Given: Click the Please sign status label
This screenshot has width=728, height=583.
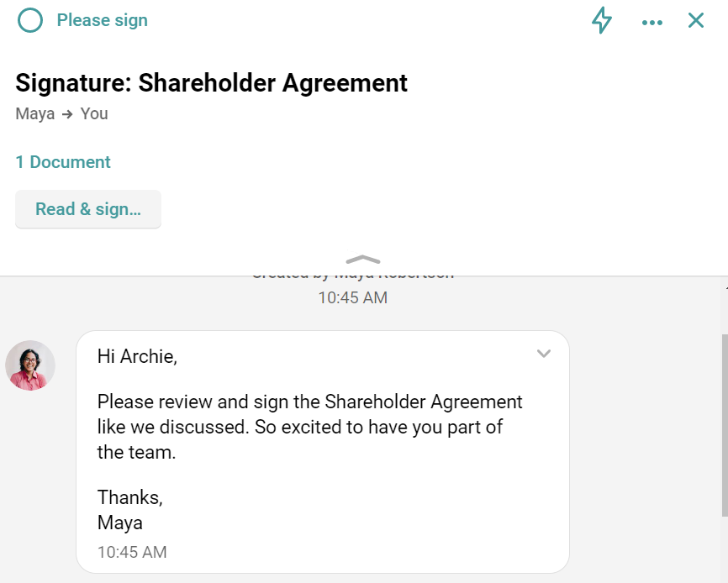Looking at the screenshot, I should point(102,20).
